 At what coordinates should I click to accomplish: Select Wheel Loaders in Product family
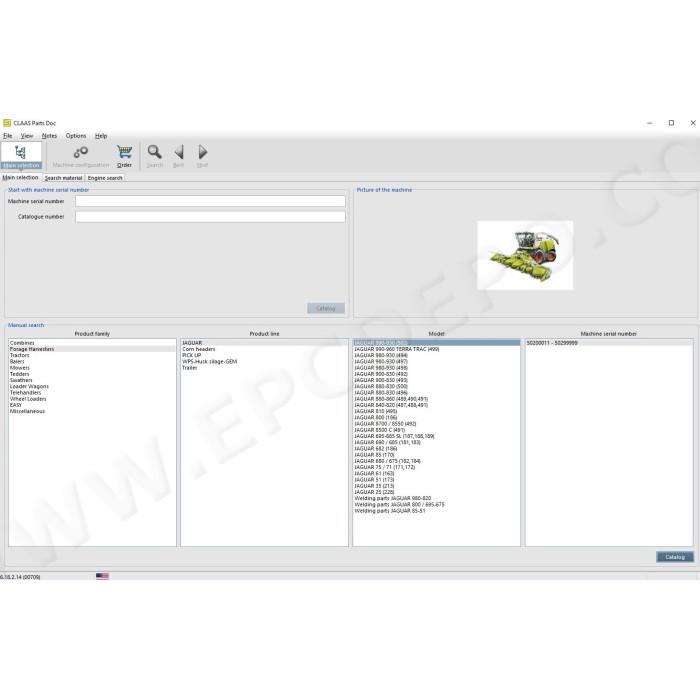[92, 399]
